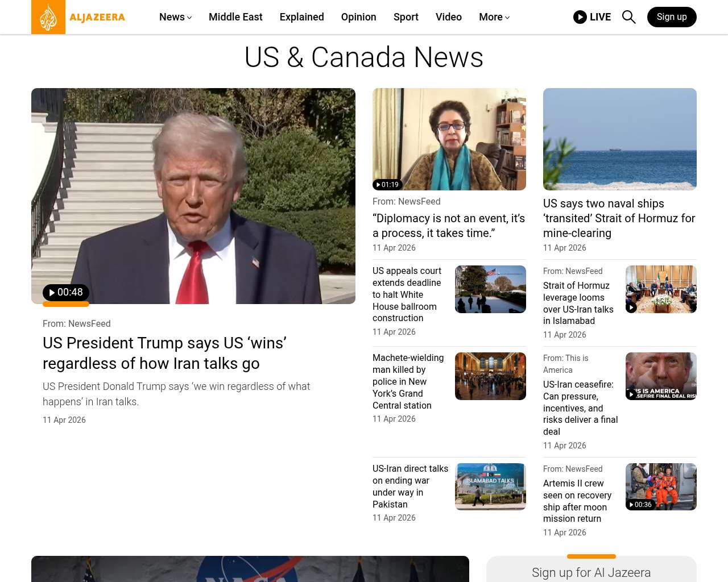Click 'From: NewsFeed' above Trump headline

[77, 323]
